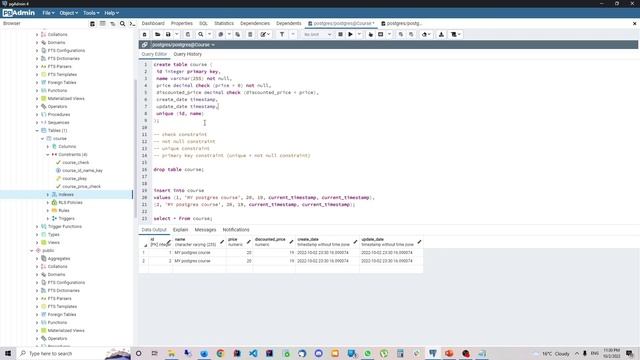This screenshot has width=640, height=360.
Task: Open the File menu
Action: [x=48, y=13]
